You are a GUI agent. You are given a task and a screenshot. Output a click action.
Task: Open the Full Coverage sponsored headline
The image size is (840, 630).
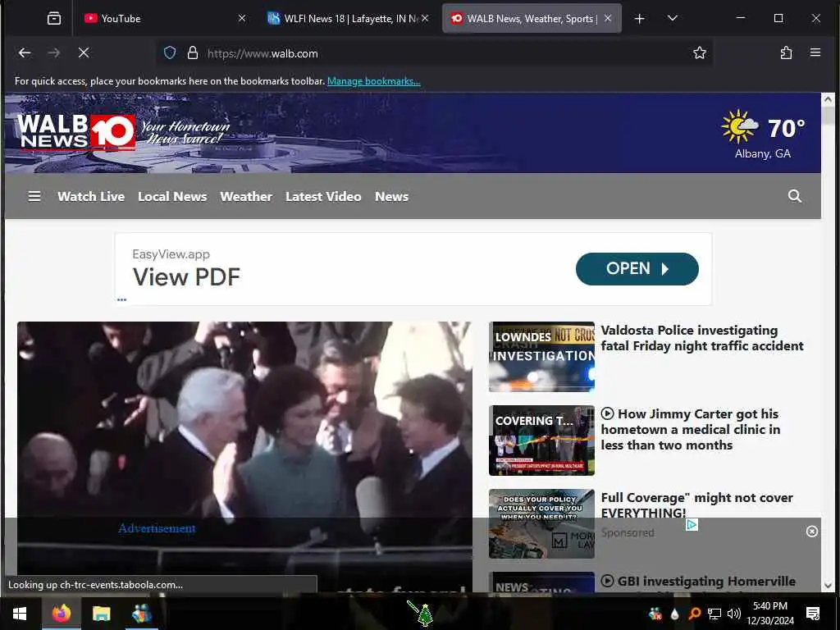tap(696, 505)
